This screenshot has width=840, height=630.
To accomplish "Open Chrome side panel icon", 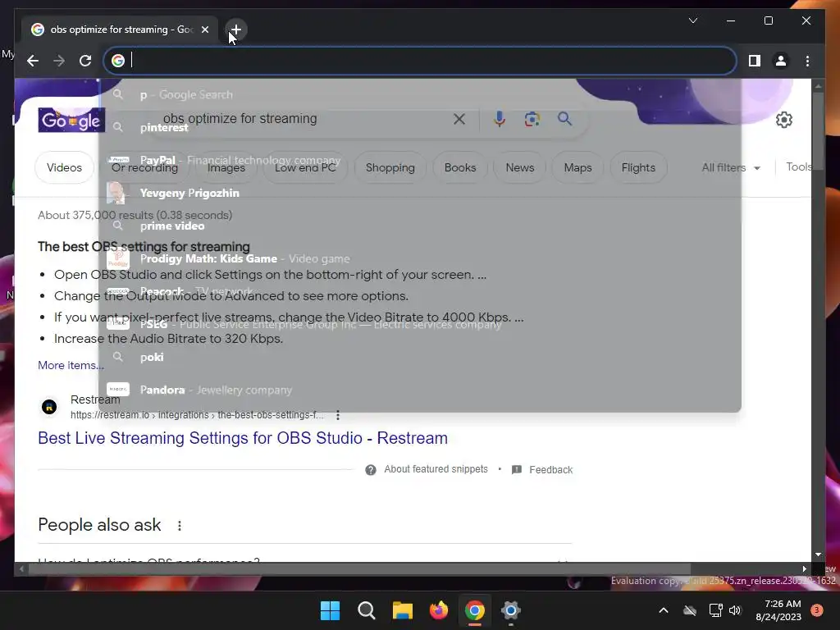I will point(755,61).
